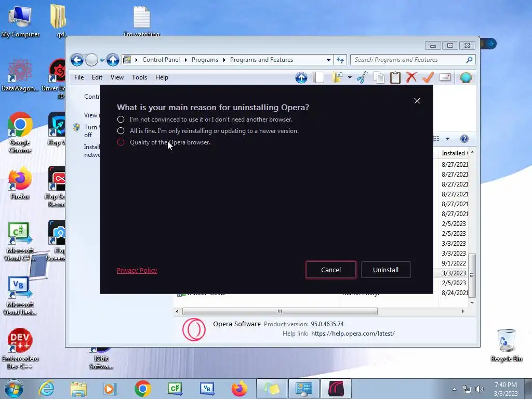Open the recent pages dropdown beside nav arrows
Screen dimensions: 532x399
point(102,60)
